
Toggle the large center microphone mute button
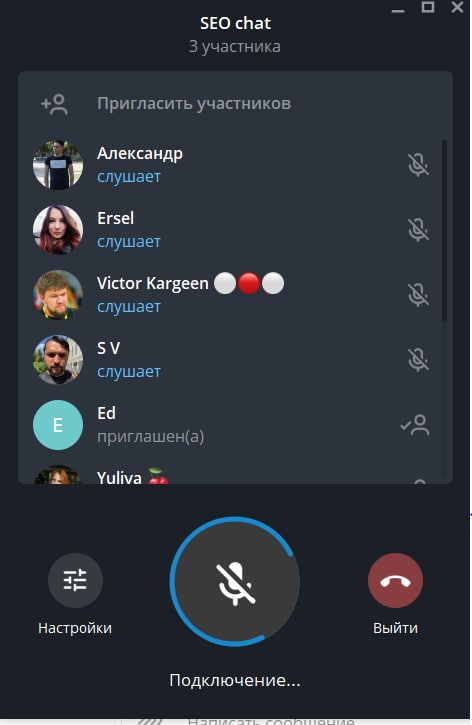tap(235, 582)
